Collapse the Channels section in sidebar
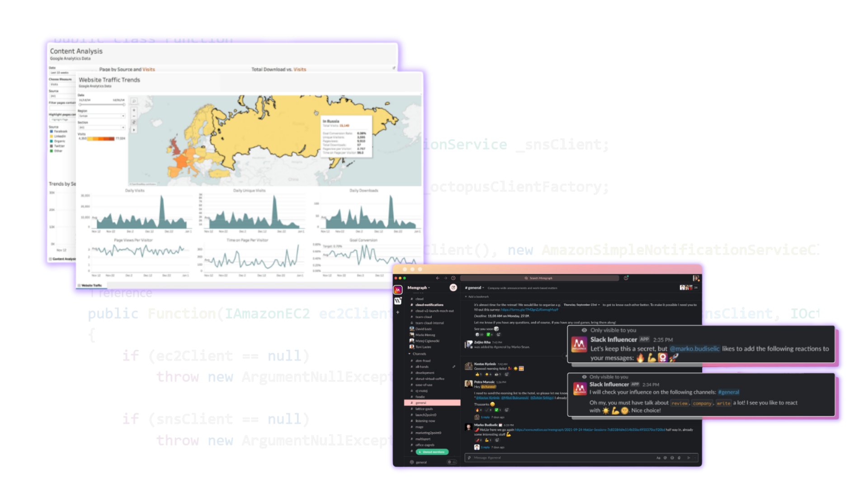The height and width of the screenshot is (488, 868). [x=410, y=354]
